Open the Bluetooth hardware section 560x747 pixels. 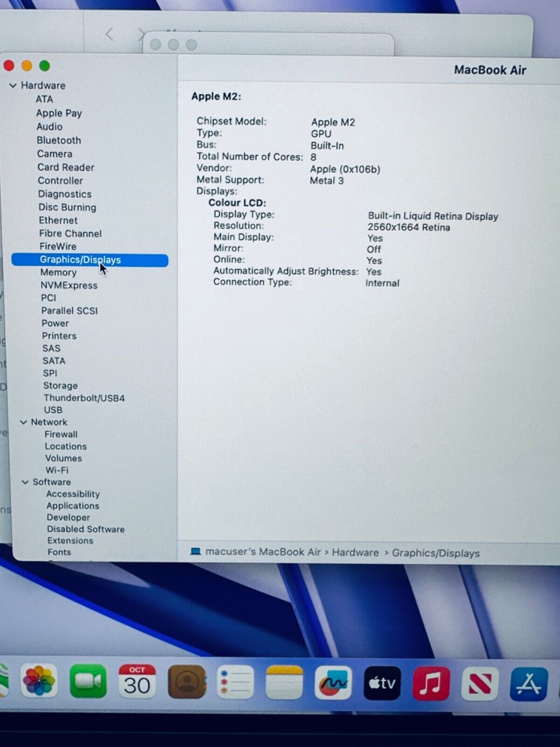click(x=59, y=140)
